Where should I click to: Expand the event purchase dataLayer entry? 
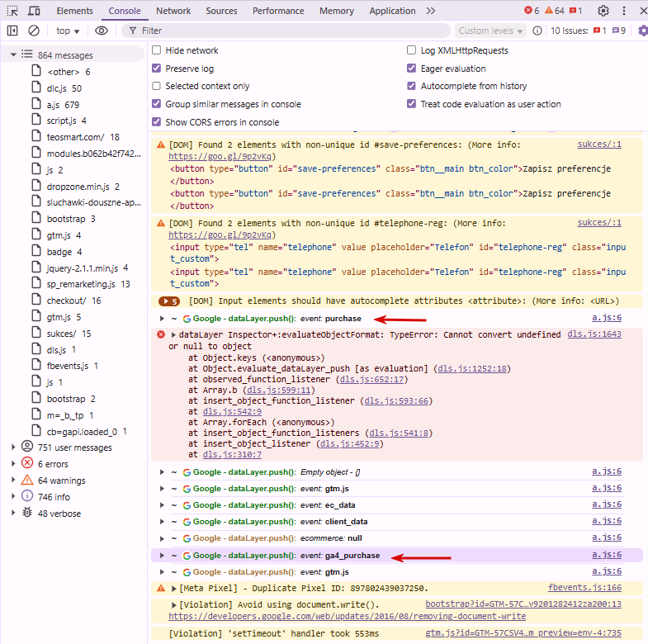coord(162,319)
